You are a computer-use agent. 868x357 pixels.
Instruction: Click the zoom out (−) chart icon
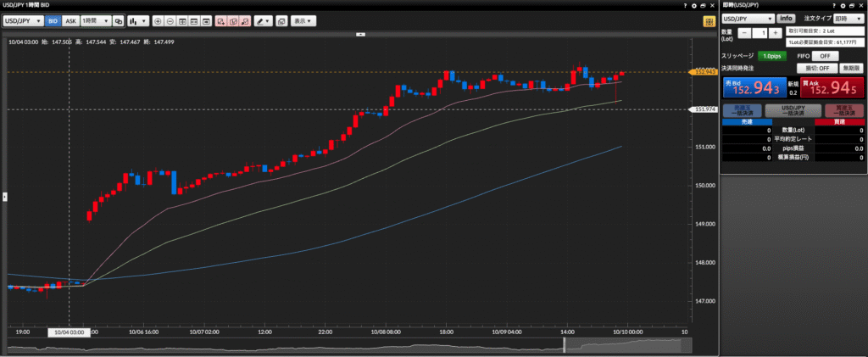[170, 20]
